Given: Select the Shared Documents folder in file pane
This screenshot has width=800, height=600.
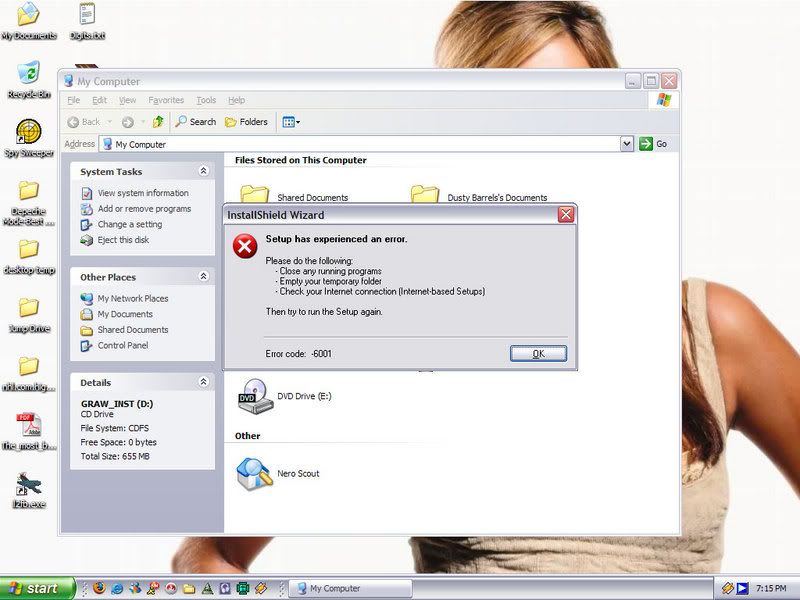Looking at the screenshot, I should 294,196.
